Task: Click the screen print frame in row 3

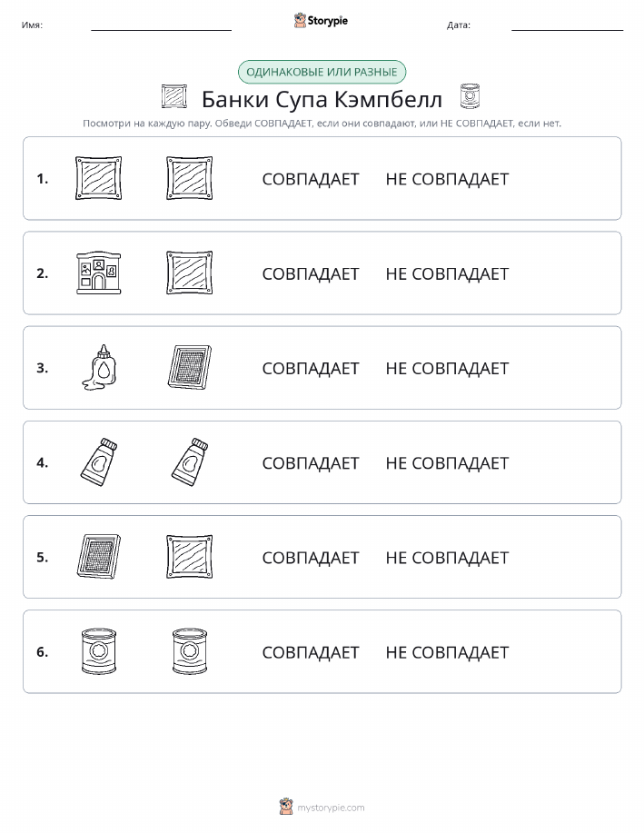Action: tap(190, 368)
